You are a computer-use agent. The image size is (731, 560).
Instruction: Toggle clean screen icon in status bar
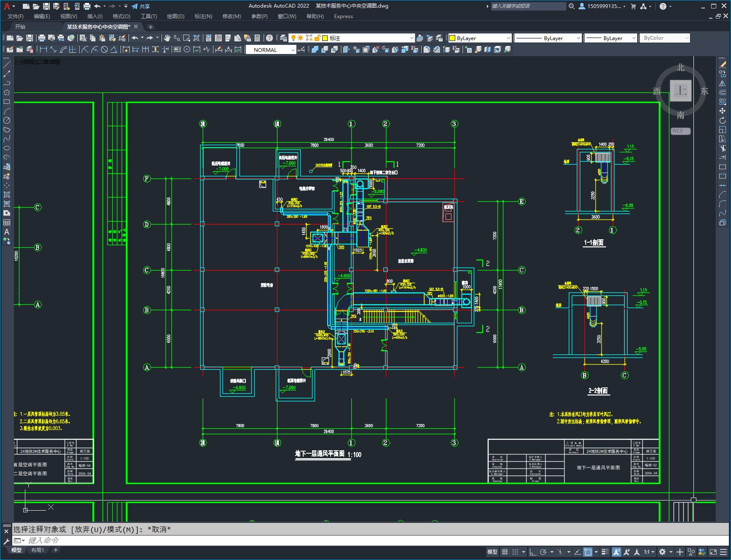(x=713, y=552)
